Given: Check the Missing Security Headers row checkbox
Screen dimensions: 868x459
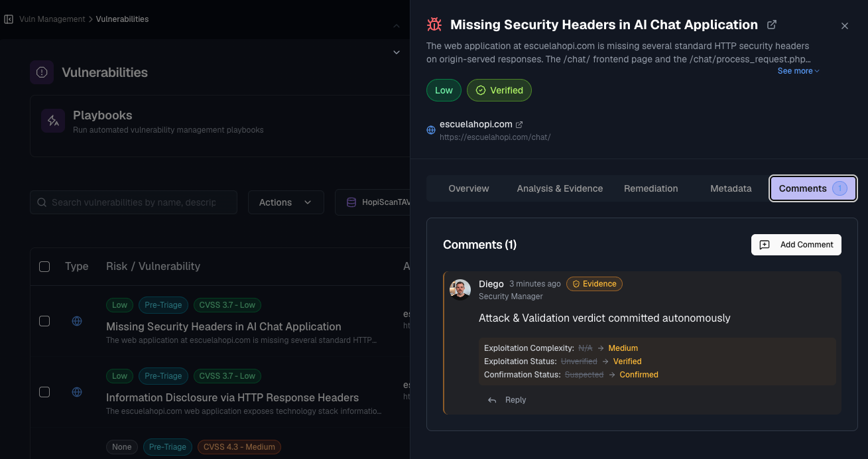Looking at the screenshot, I should click(44, 321).
